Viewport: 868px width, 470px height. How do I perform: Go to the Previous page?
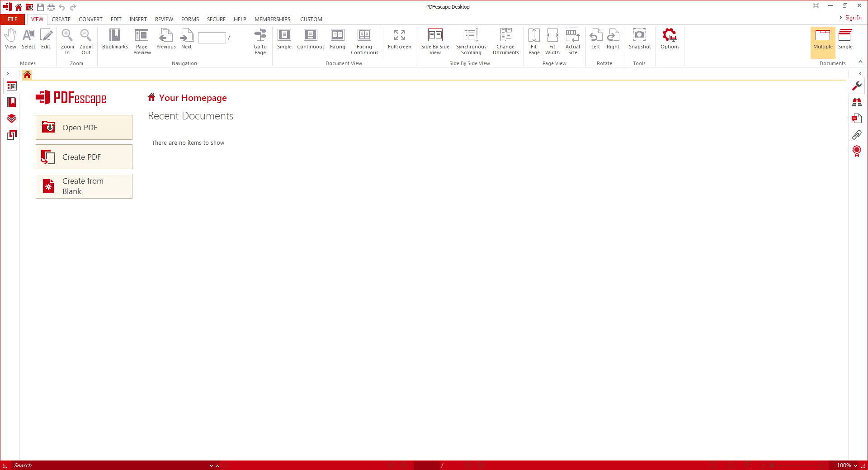coord(166,39)
